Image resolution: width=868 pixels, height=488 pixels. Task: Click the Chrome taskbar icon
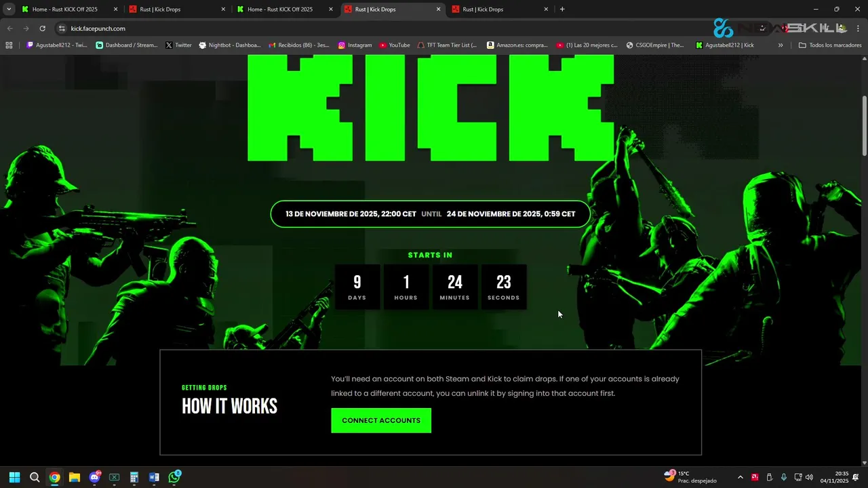click(x=54, y=477)
